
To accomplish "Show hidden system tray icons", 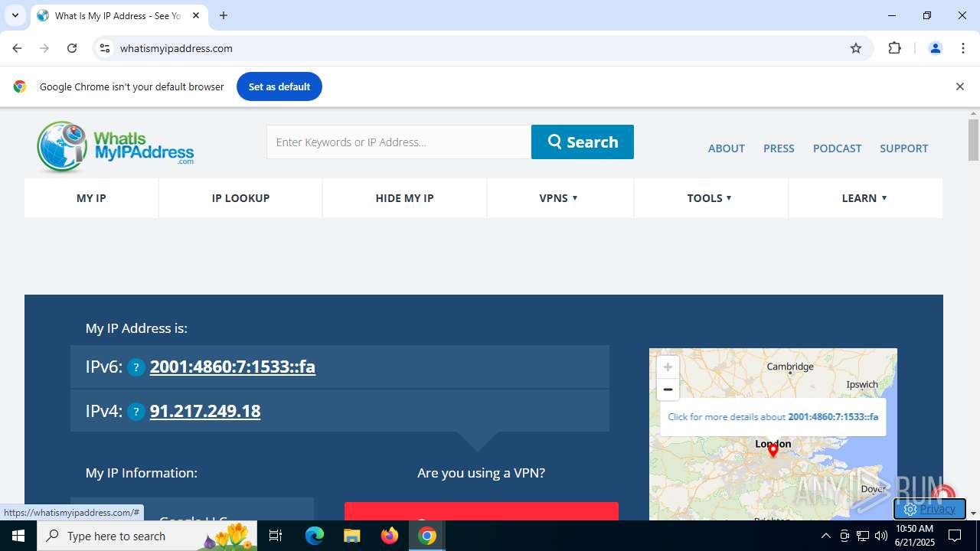I will [825, 536].
